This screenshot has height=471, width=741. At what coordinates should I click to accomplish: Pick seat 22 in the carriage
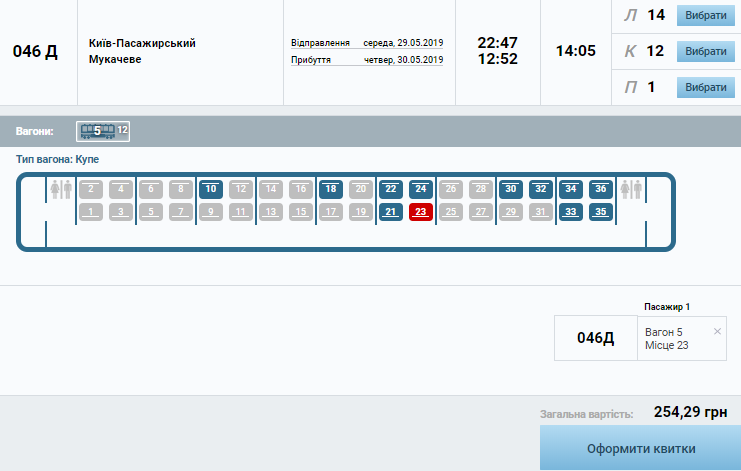click(391, 189)
